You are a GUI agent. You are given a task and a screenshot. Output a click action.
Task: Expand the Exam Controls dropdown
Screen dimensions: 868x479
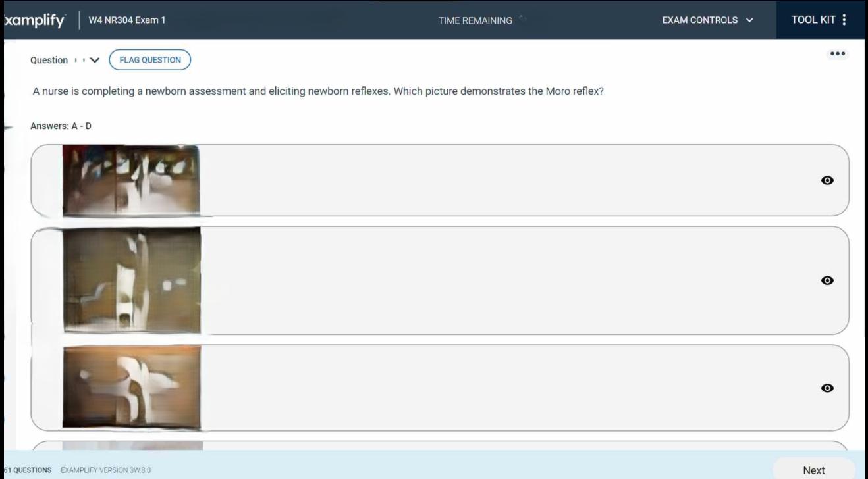(707, 20)
